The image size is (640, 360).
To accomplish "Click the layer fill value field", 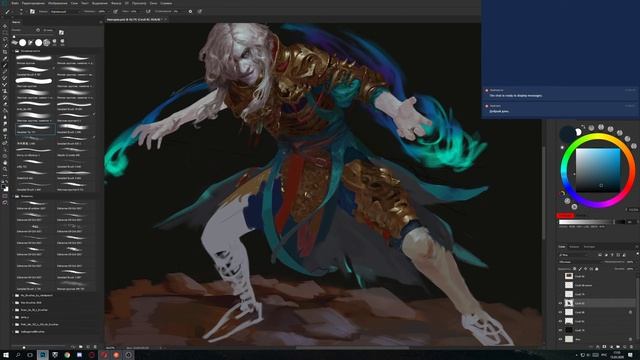I will [630, 269].
